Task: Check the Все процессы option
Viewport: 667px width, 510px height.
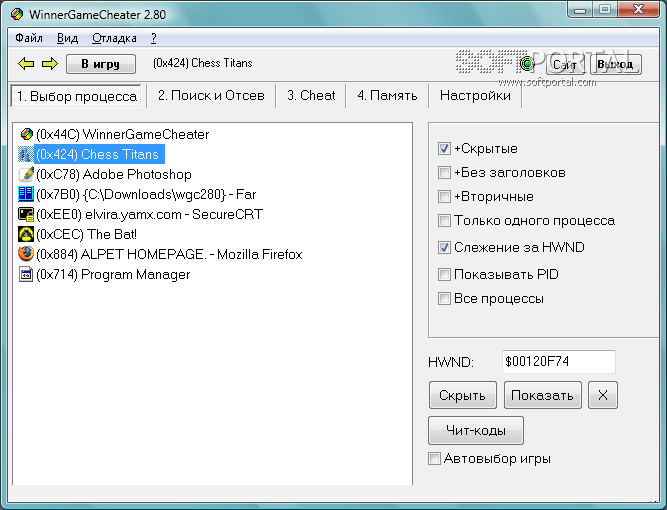Action: click(444, 299)
